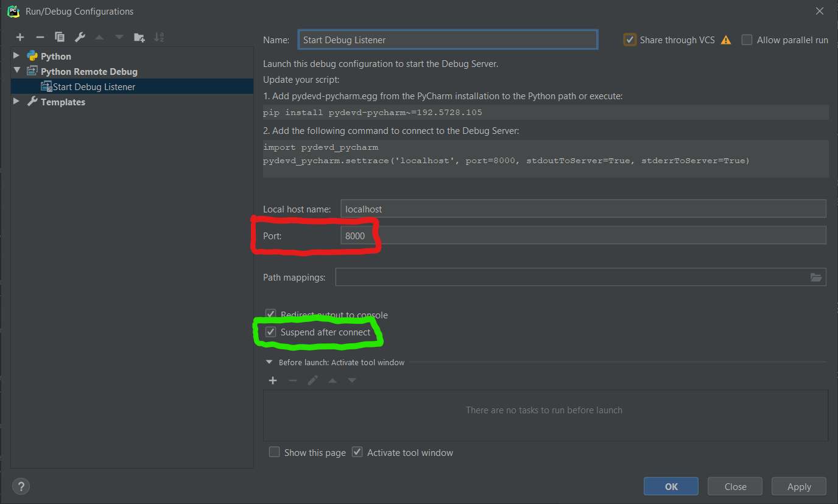The image size is (838, 504).
Task: Select the Templates tree item
Action: pos(63,102)
